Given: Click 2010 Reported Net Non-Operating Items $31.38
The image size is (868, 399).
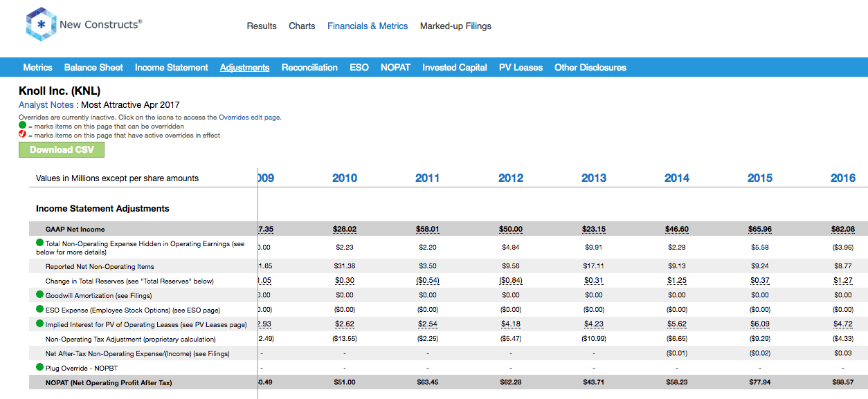Looking at the screenshot, I should click(x=345, y=266).
